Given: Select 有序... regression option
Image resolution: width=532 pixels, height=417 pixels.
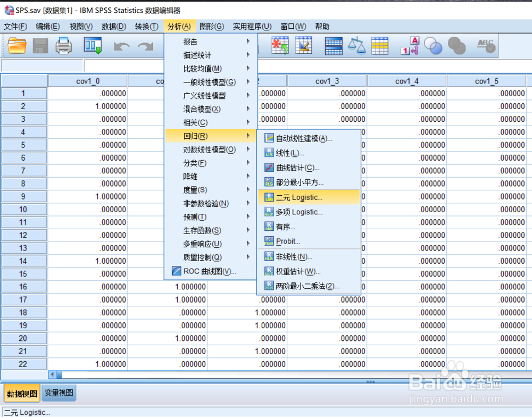Looking at the screenshot, I should pos(309,227).
